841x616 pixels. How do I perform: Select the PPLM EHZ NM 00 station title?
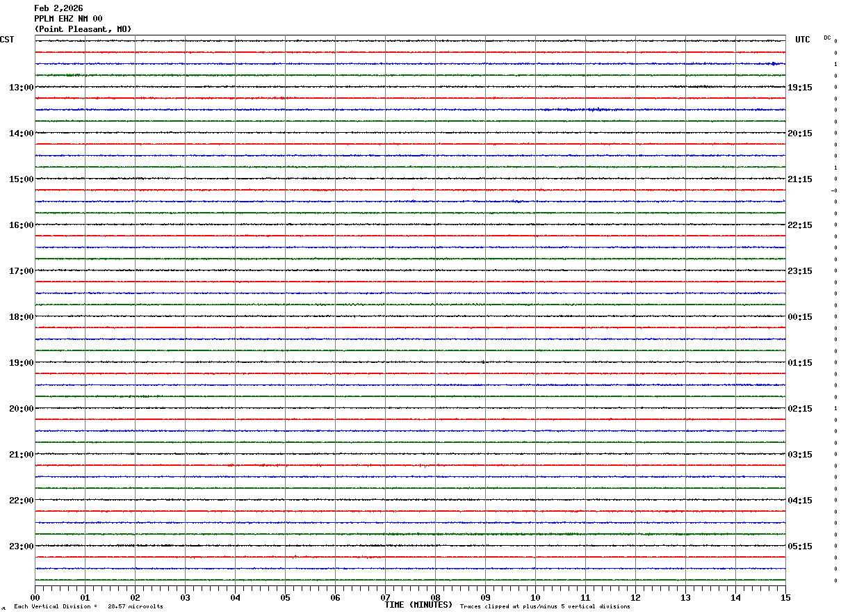coord(68,19)
